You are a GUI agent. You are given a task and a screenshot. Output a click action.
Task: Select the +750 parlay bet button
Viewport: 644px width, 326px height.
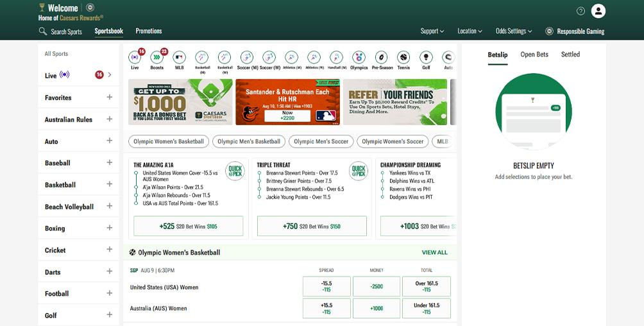tap(312, 226)
